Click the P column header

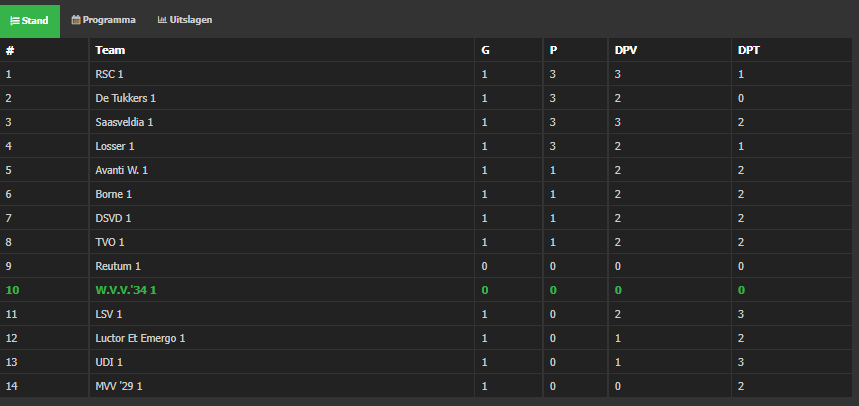[x=553, y=50]
